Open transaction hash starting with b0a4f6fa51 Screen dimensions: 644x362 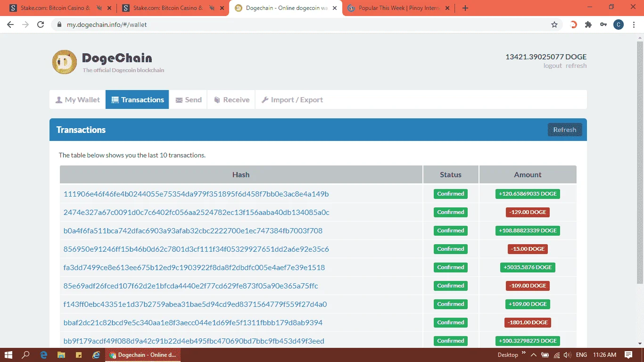(x=193, y=230)
